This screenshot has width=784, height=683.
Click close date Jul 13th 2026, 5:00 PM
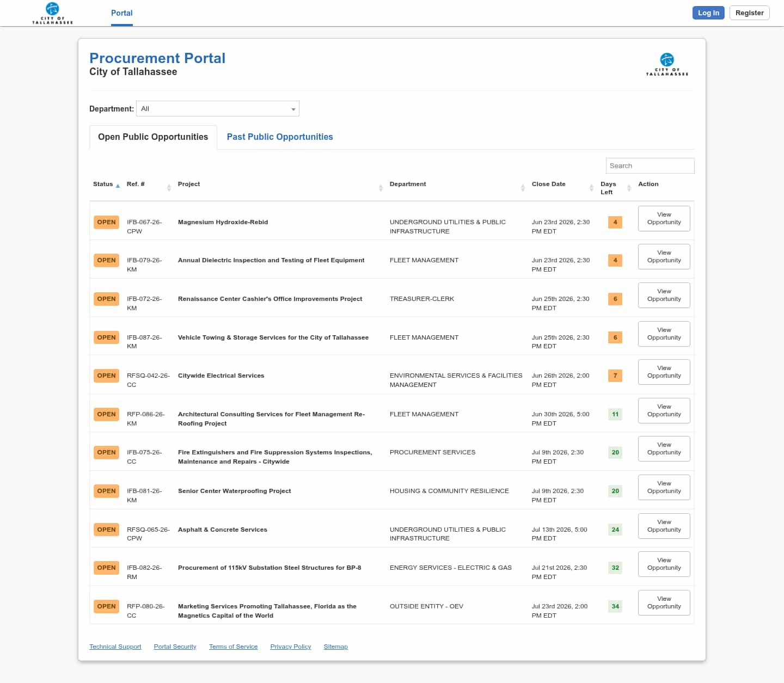click(559, 534)
